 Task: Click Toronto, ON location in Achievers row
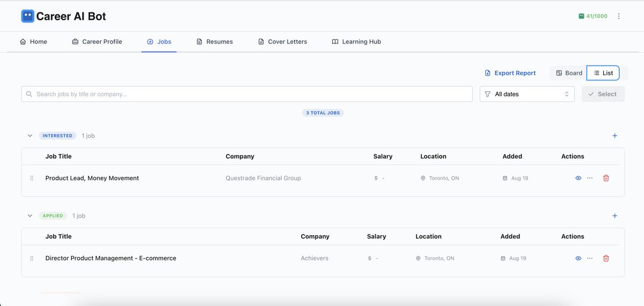(x=435, y=258)
